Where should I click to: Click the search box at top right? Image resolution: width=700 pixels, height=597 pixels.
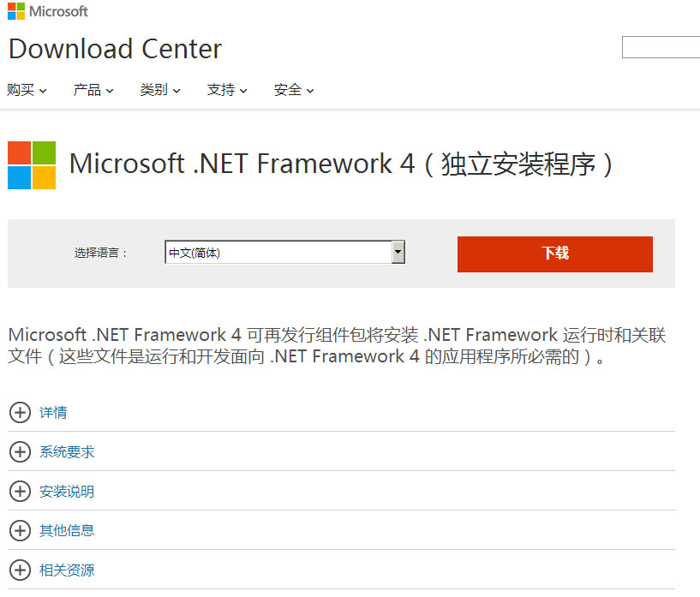(x=661, y=47)
